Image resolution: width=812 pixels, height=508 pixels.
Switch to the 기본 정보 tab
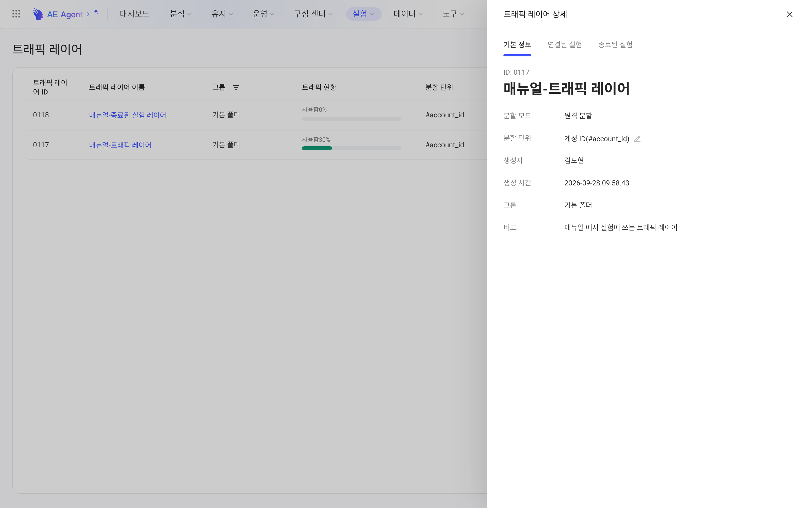tap(517, 44)
